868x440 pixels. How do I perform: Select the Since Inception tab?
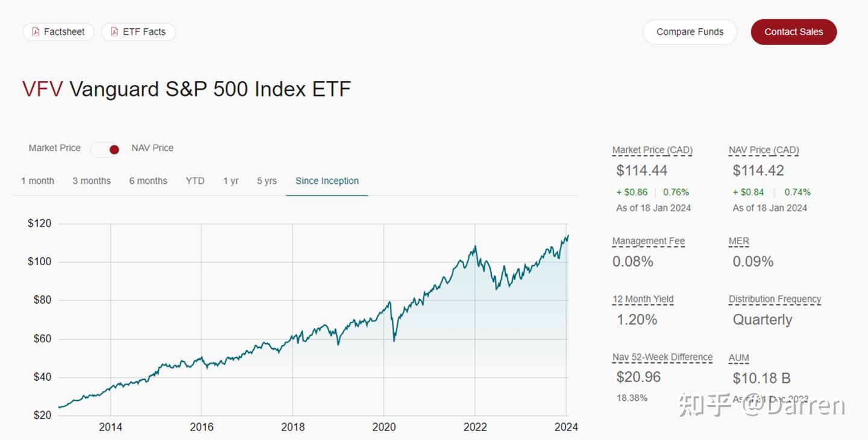click(x=327, y=180)
